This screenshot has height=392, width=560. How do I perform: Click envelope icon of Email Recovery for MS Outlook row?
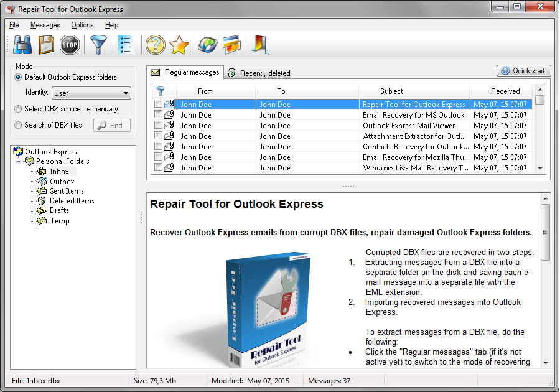(169, 114)
